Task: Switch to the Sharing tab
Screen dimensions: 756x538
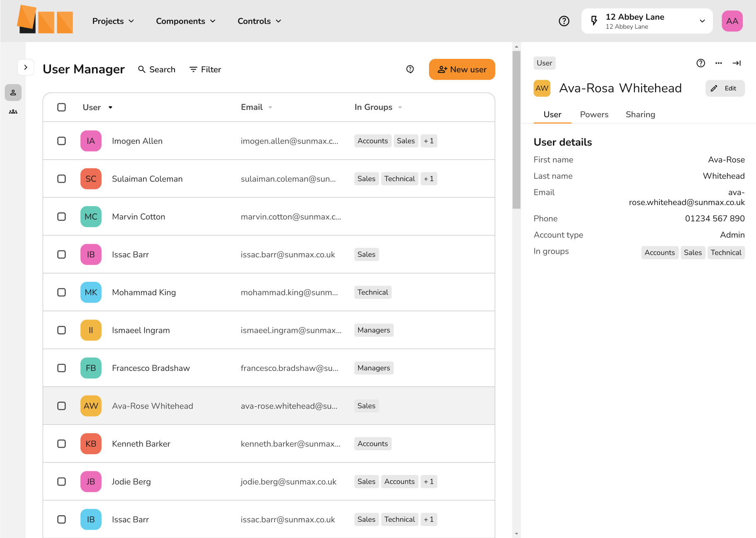Action: [x=640, y=114]
